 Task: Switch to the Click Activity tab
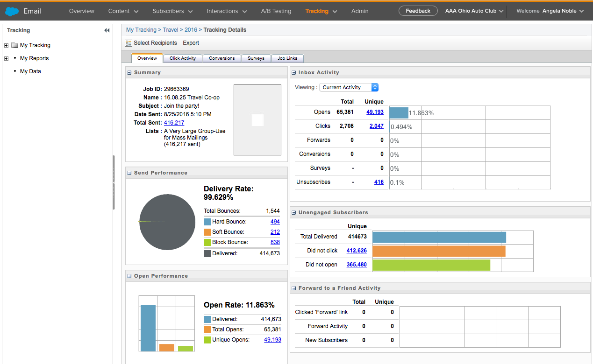tap(183, 58)
